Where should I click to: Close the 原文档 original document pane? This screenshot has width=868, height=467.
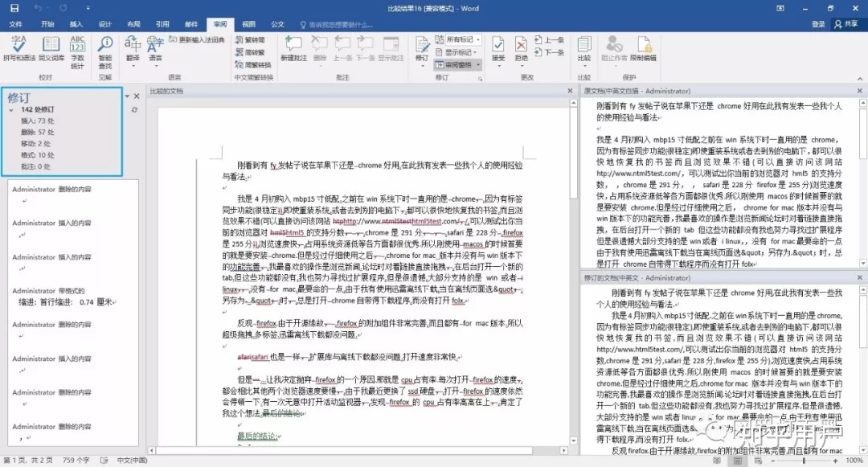tap(860, 91)
